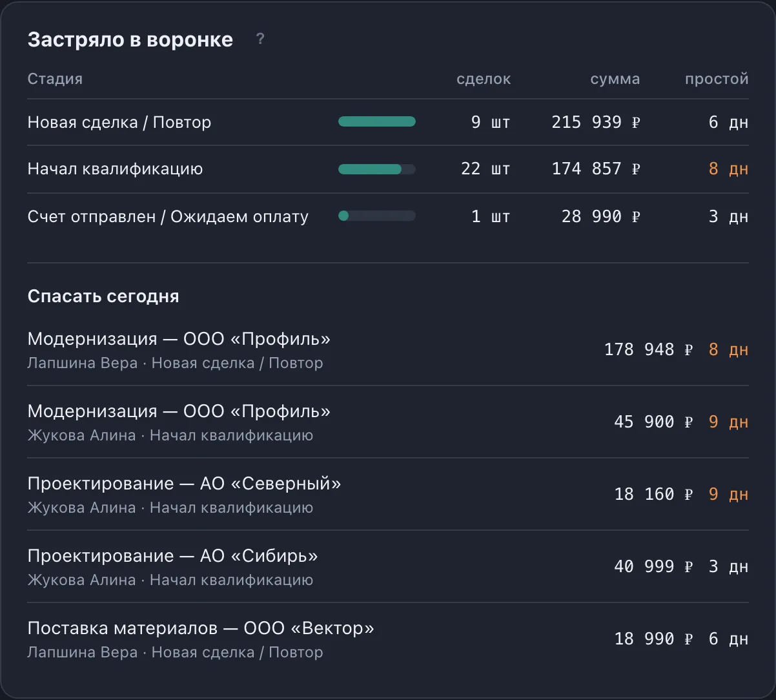Click the 'сумма' column header

click(x=615, y=79)
